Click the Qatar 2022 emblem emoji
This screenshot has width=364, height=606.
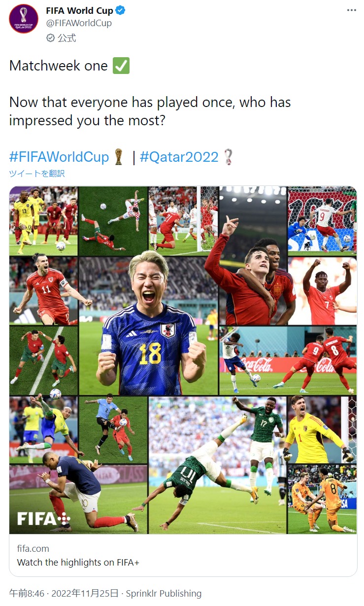coord(228,157)
